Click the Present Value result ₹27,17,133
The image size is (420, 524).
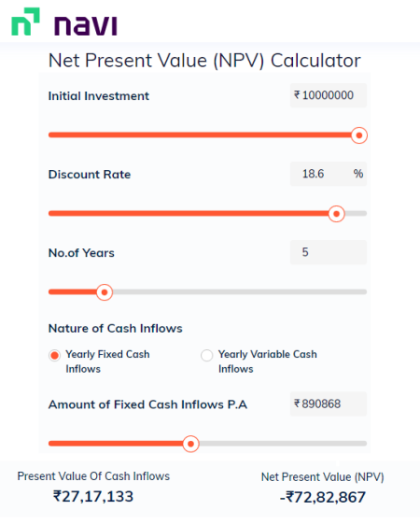coord(93,496)
